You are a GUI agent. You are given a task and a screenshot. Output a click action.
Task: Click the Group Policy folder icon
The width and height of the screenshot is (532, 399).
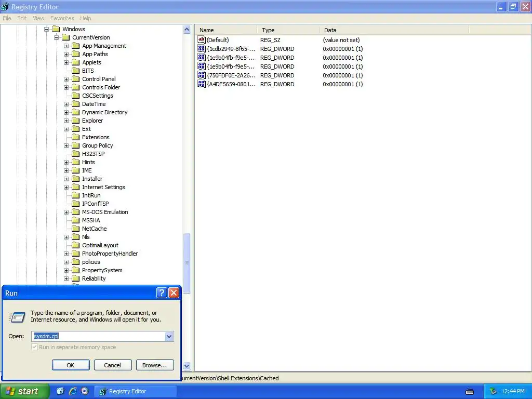[x=76, y=145]
